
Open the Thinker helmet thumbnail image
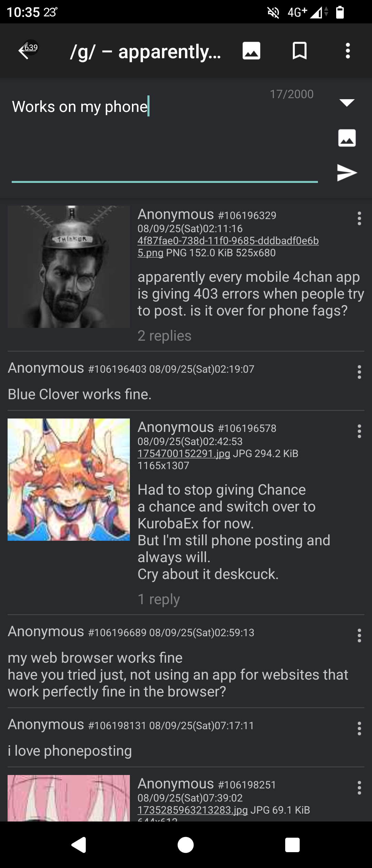69,267
